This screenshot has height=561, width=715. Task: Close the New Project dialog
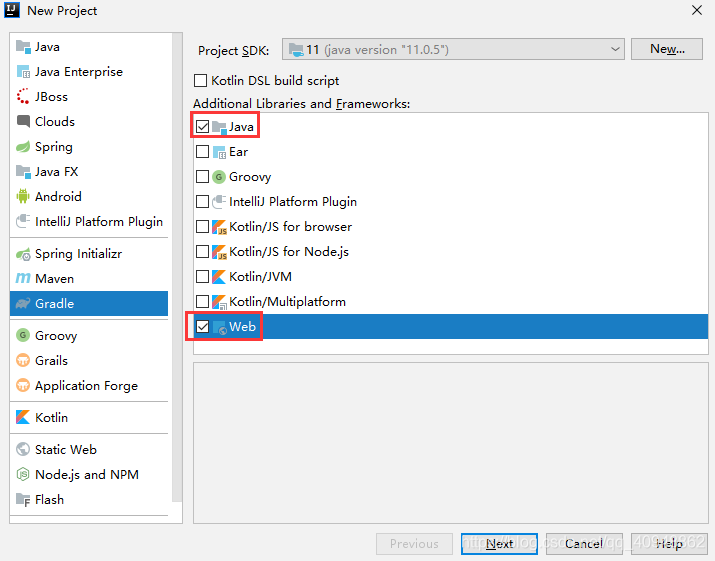[697, 10]
